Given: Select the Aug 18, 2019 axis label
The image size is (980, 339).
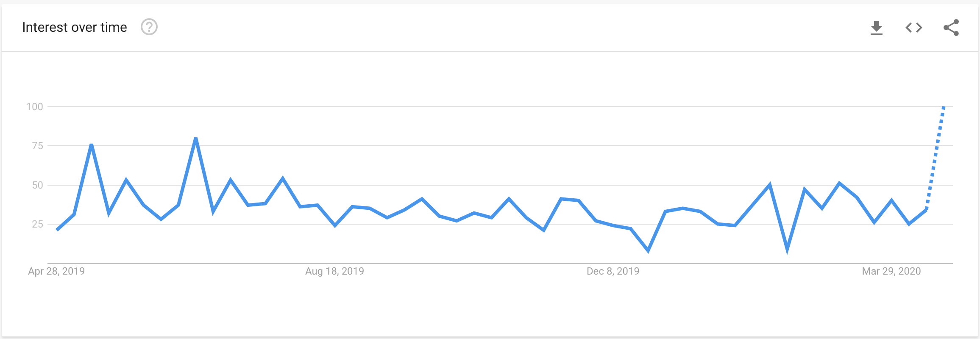Looking at the screenshot, I should tap(334, 271).
